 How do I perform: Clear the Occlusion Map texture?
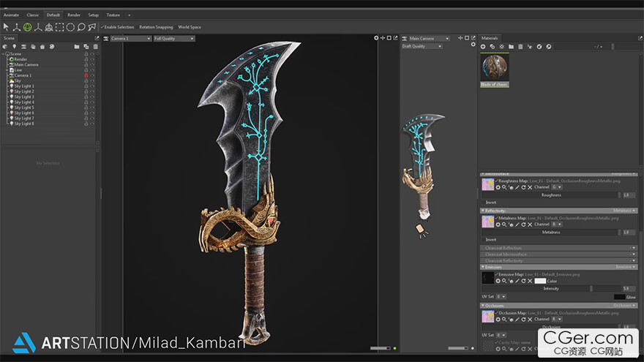tap(531, 320)
